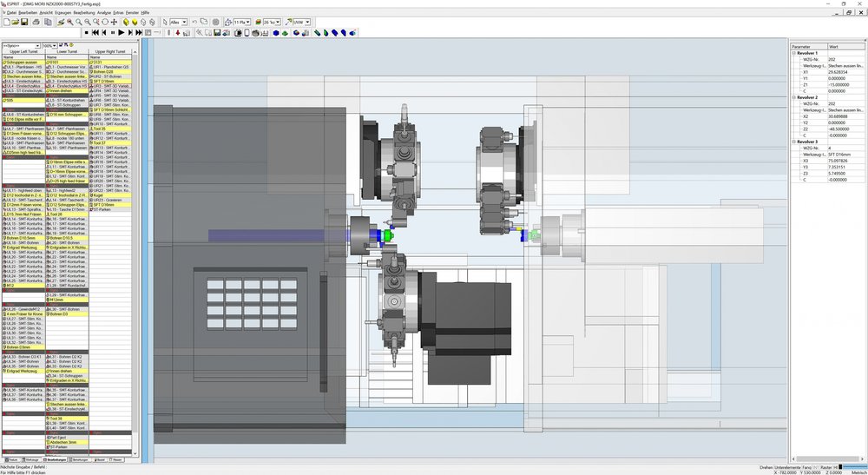Viewport: 868px width, 475px height.
Task: Open the Bearbeitung menu
Action: click(84, 12)
